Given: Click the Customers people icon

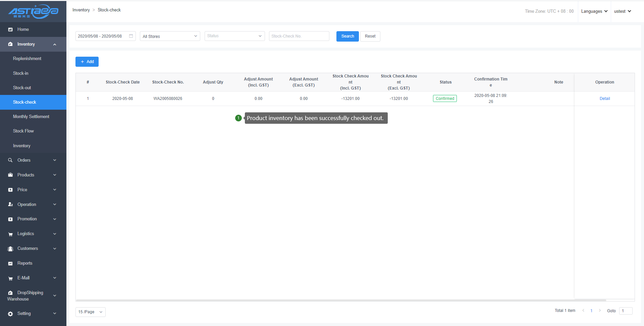Looking at the screenshot, I should 10,249.
